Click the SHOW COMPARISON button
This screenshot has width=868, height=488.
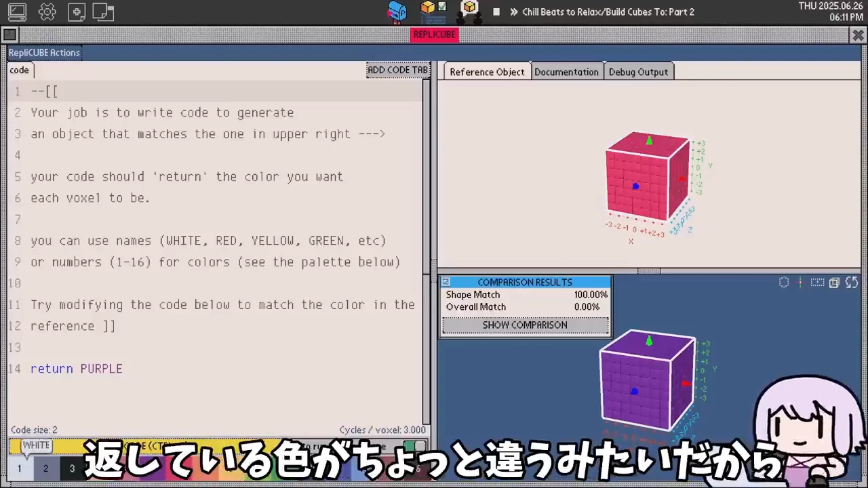coord(525,325)
